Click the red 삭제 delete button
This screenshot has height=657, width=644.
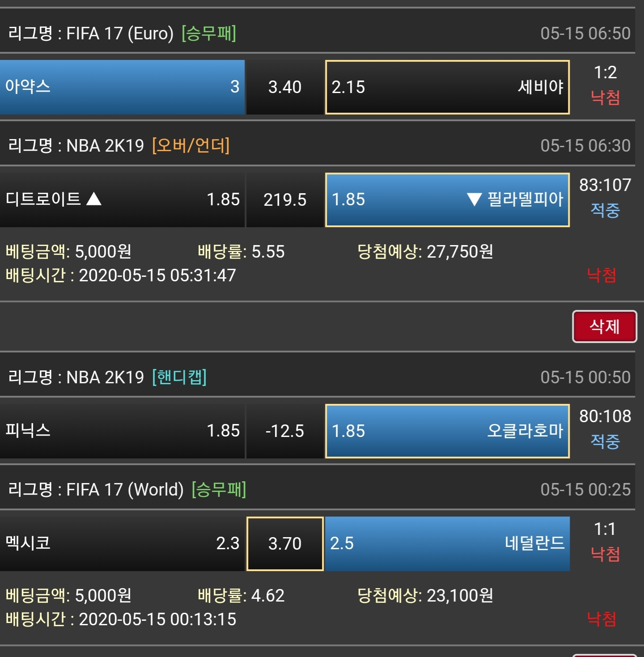point(604,326)
